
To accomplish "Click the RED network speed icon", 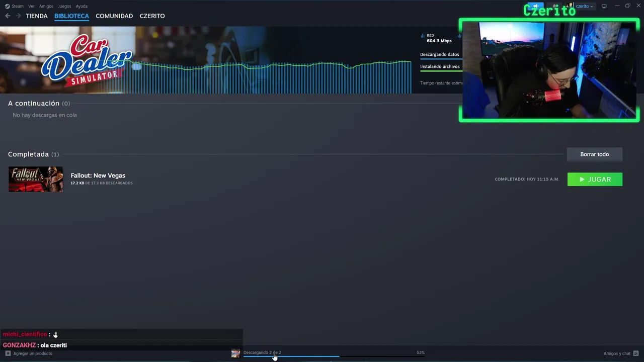I will 423,36.
